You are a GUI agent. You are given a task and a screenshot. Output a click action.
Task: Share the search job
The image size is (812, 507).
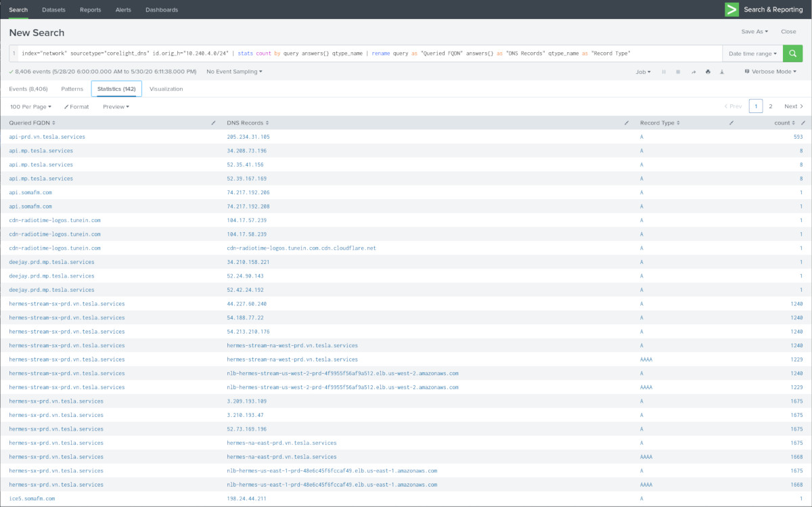click(x=693, y=72)
